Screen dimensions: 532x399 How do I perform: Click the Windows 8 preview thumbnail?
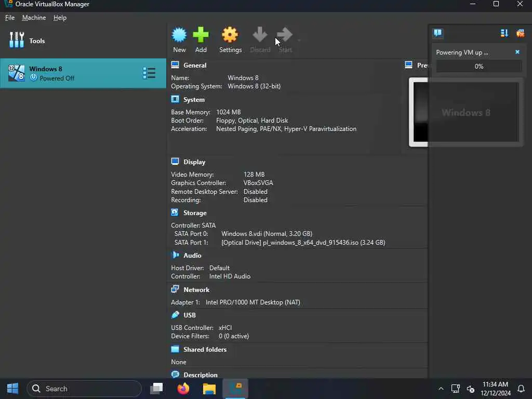click(465, 112)
